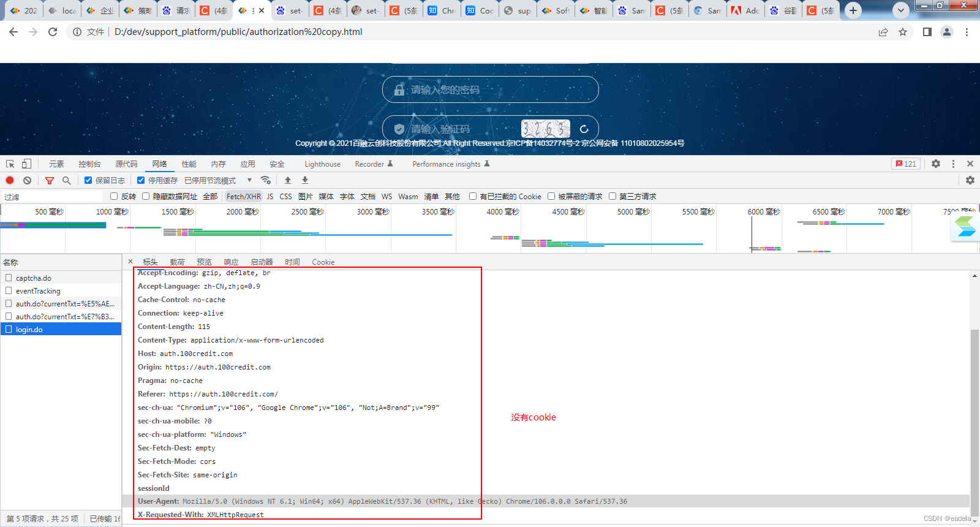
Task: Check 被屏蔽的请求 option
Action: [551, 196]
